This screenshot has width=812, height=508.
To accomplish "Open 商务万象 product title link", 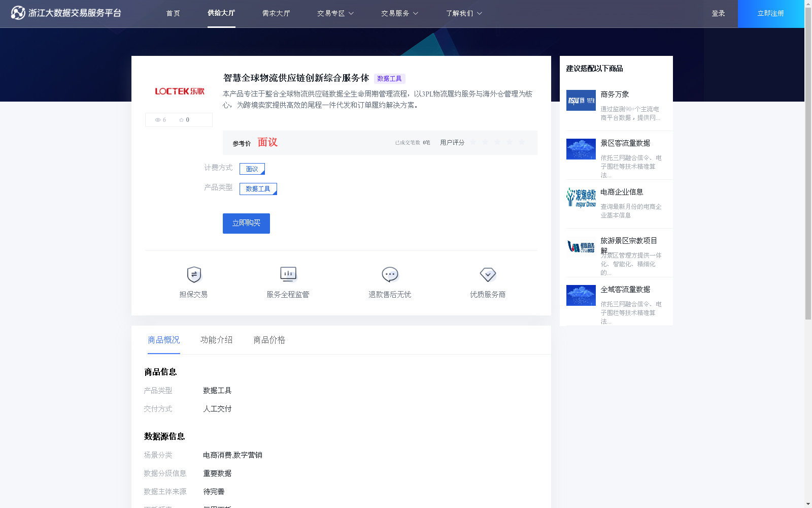I will [615, 94].
